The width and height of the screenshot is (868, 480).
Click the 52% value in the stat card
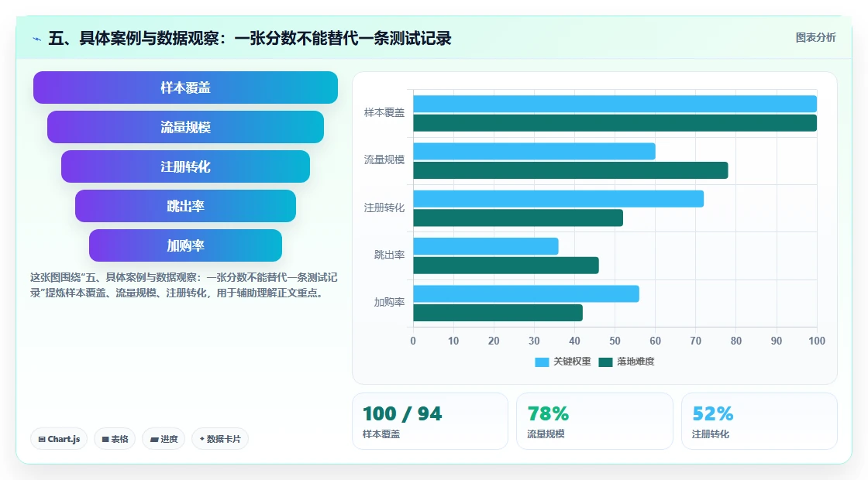point(713,413)
